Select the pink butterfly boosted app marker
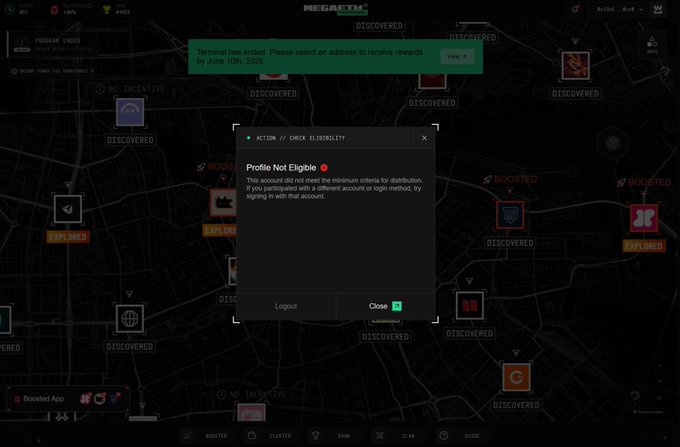 point(644,218)
